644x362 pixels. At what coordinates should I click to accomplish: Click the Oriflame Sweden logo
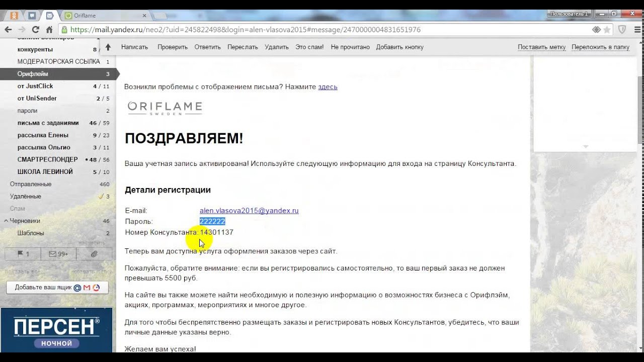pyautogui.click(x=165, y=108)
